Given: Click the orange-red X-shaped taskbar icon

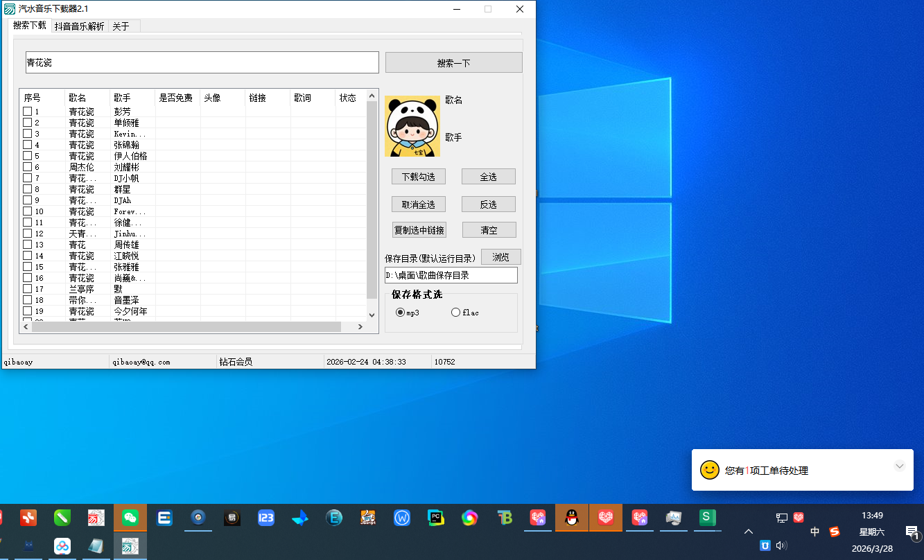Looking at the screenshot, I should pyautogui.click(x=28, y=518).
